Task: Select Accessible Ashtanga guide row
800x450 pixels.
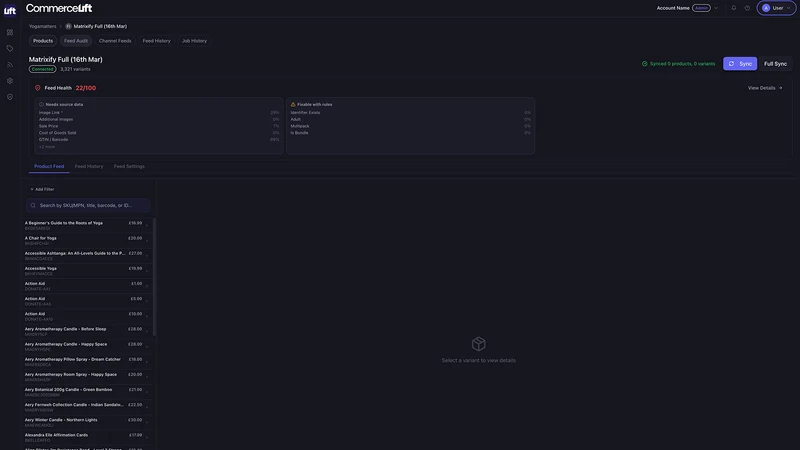Action: tap(87, 256)
